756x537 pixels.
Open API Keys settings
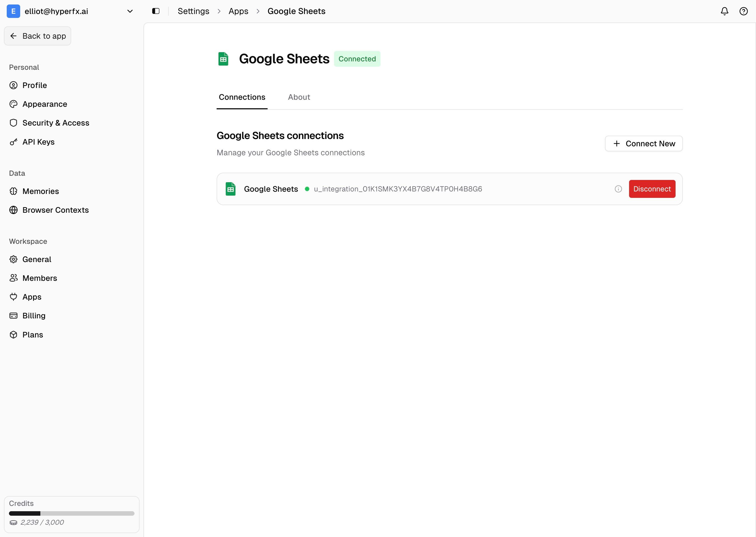click(x=38, y=142)
